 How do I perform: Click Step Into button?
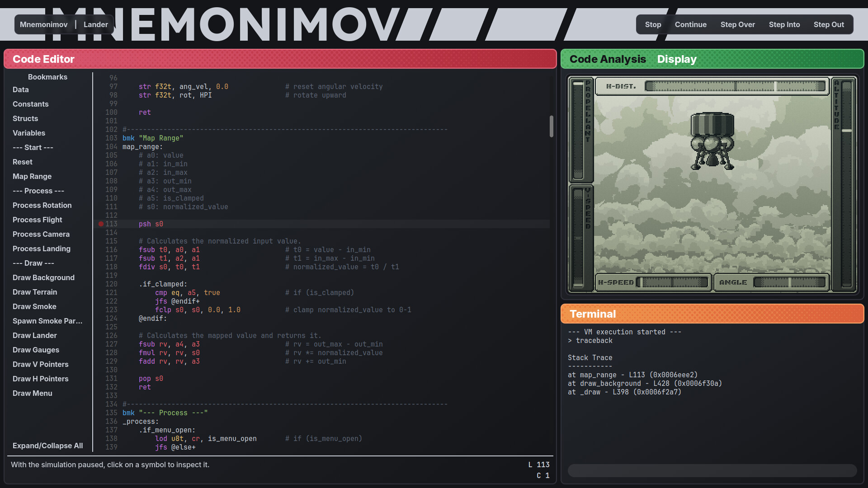pos(784,24)
